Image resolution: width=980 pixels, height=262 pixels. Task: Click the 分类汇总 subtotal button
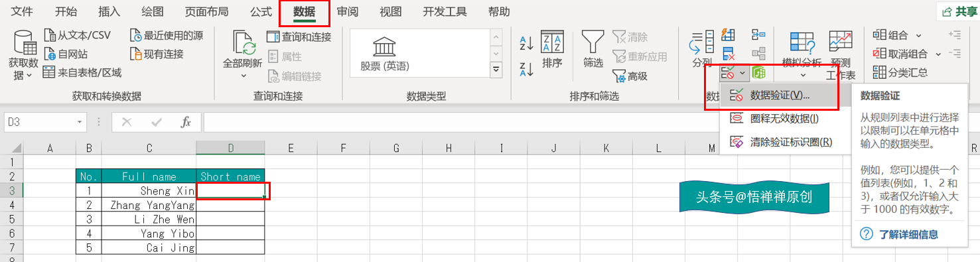click(900, 72)
